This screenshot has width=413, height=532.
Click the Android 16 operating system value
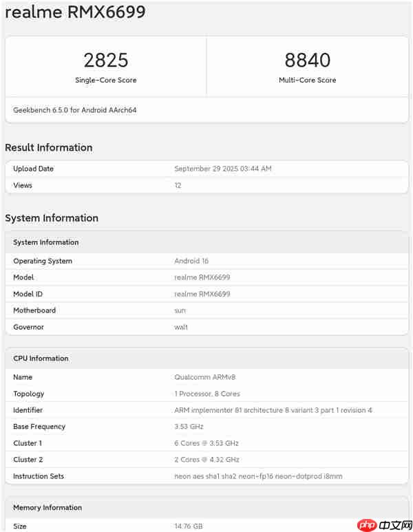click(191, 261)
